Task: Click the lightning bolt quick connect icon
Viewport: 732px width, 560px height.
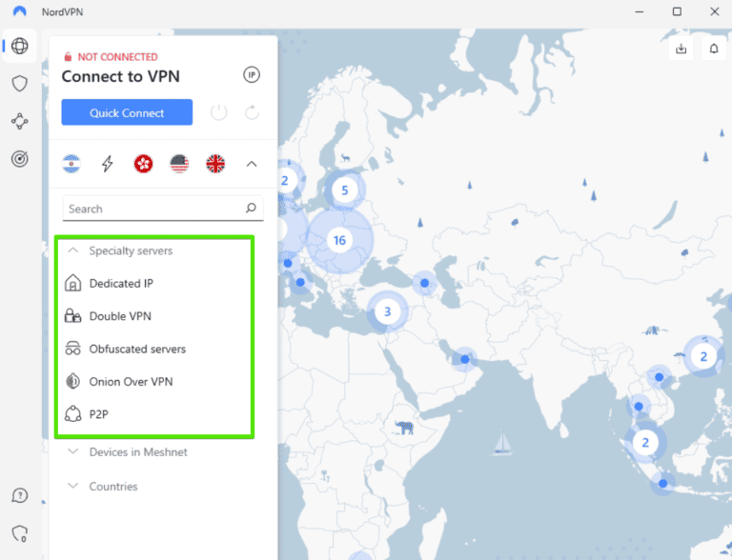Action: pos(108,164)
